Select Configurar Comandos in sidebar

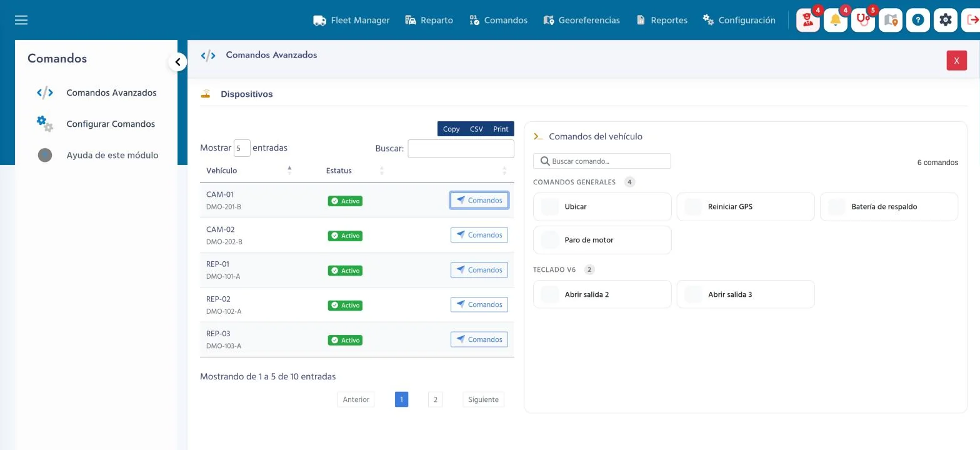coord(111,124)
